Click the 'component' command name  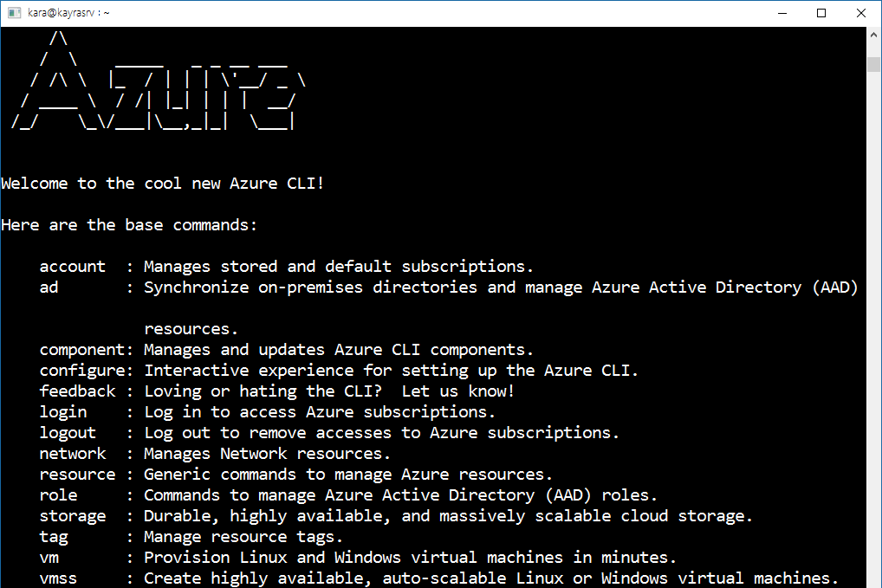click(x=82, y=350)
